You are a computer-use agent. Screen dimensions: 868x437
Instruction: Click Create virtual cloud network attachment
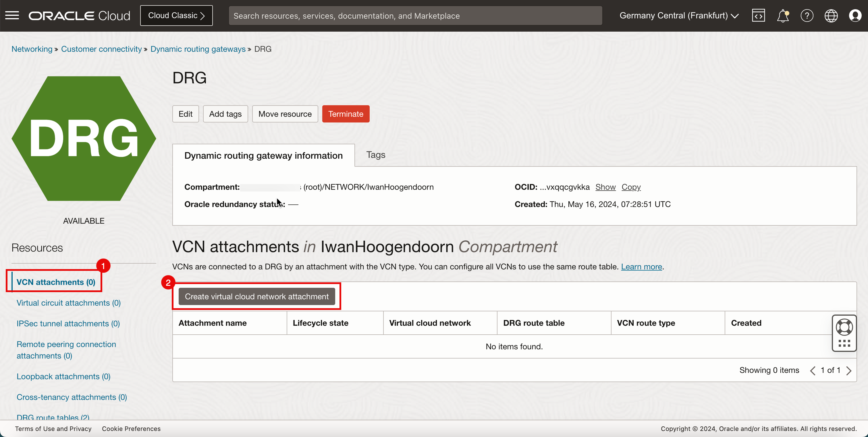coord(256,296)
